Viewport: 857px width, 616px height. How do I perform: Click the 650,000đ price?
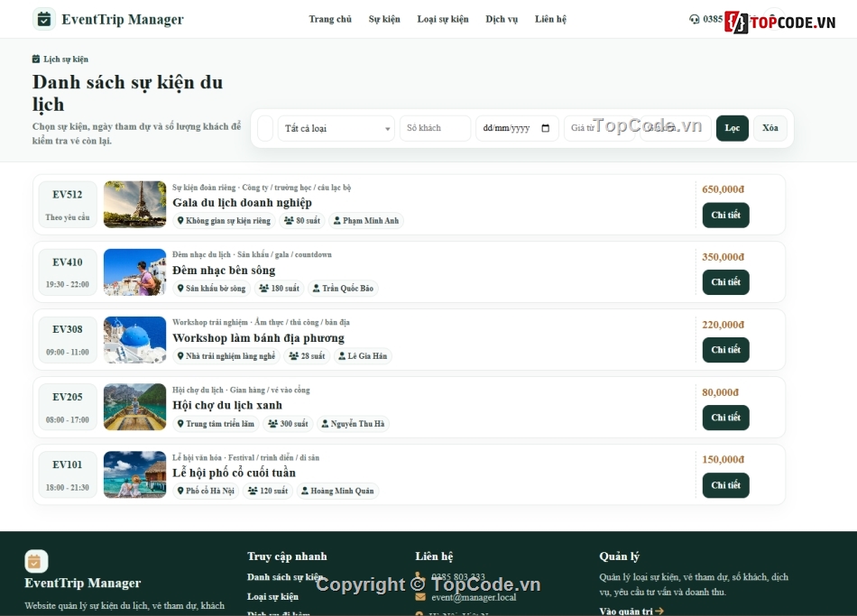pyautogui.click(x=723, y=189)
